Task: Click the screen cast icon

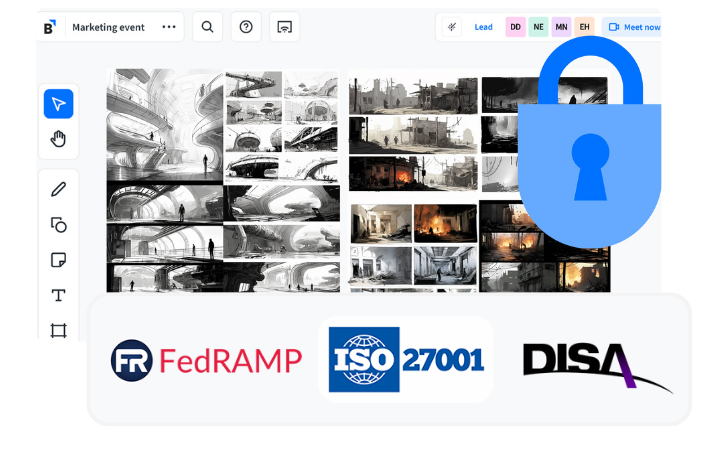Action: (284, 27)
